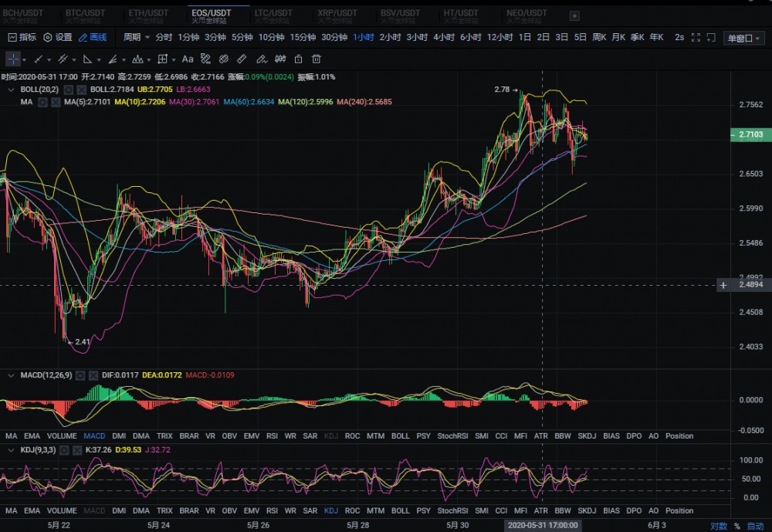Image resolution: width=772 pixels, height=532 pixels.
Task: Select the 4小时 timeframe
Action: tap(444, 37)
